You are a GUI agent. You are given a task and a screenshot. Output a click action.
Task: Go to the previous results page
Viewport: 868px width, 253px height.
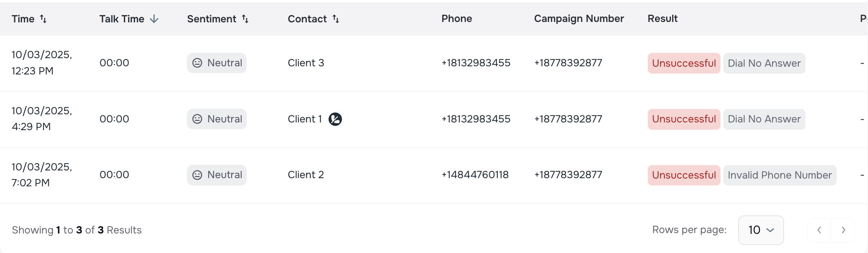[x=820, y=230]
